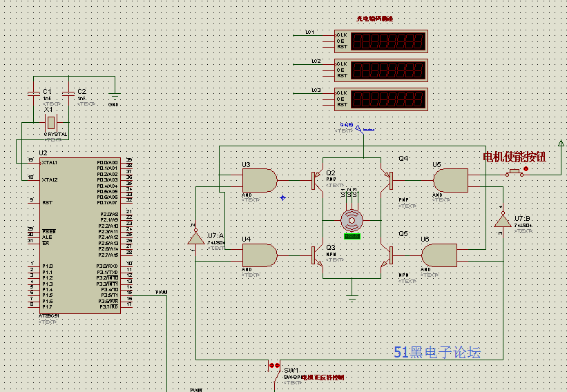Screen dimensions: 567x392
Task: Click the motor enable push button
Action: [x=515, y=173]
